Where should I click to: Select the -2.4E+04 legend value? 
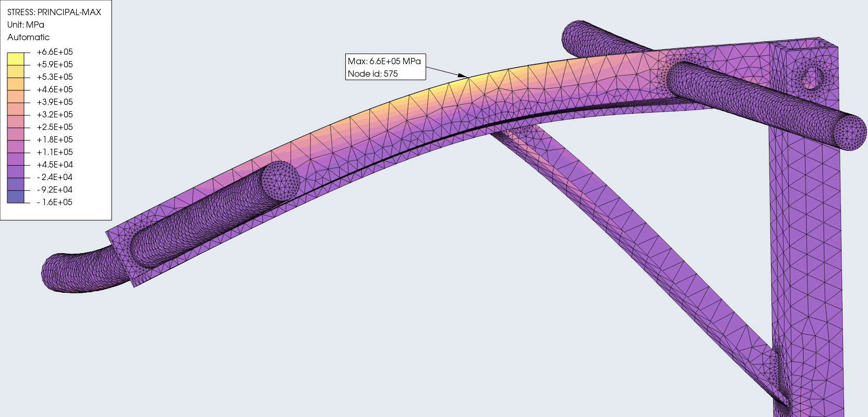click(x=55, y=177)
